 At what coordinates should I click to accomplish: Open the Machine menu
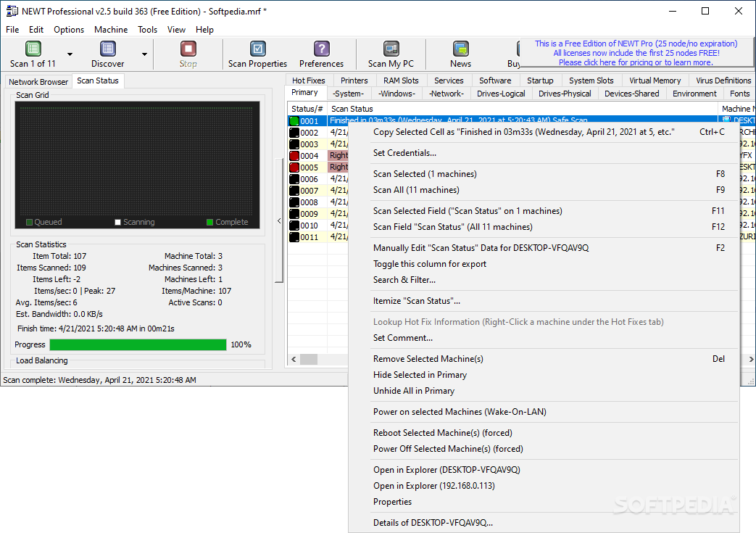coord(111,30)
